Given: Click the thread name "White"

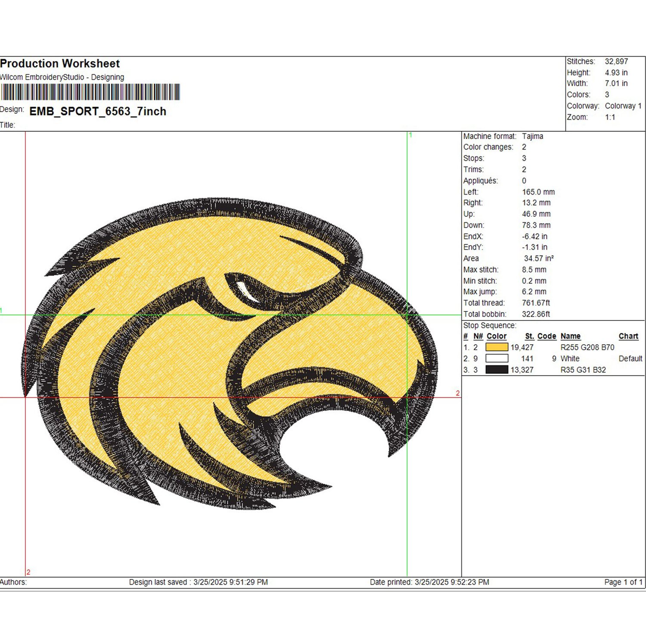Looking at the screenshot, I should coord(570,359).
